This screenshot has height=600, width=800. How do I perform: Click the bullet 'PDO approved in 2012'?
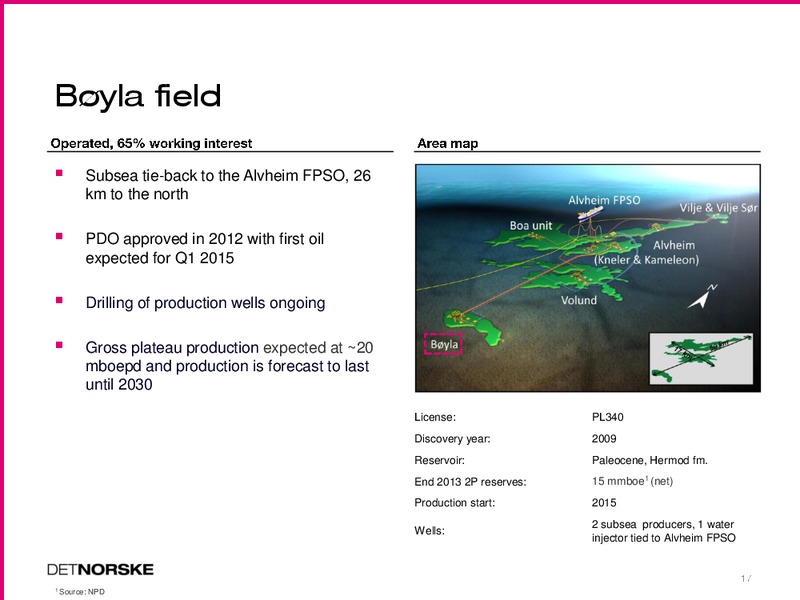205,248
